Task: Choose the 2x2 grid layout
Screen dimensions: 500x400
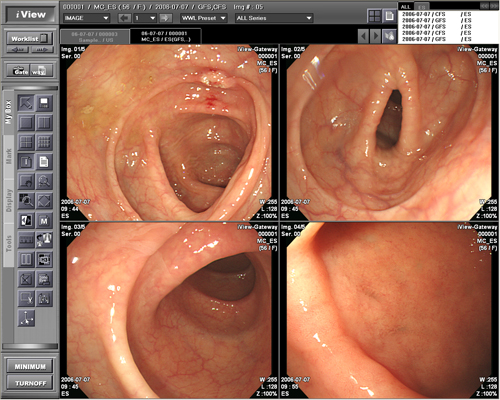Action: [26, 142]
